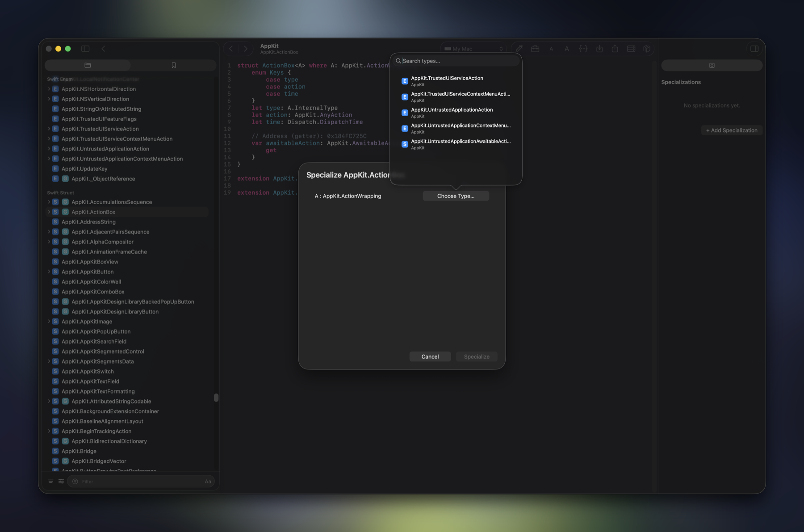Choose AppKit.UntrustedApplicationAwaitableActi... in popup

coord(456,144)
